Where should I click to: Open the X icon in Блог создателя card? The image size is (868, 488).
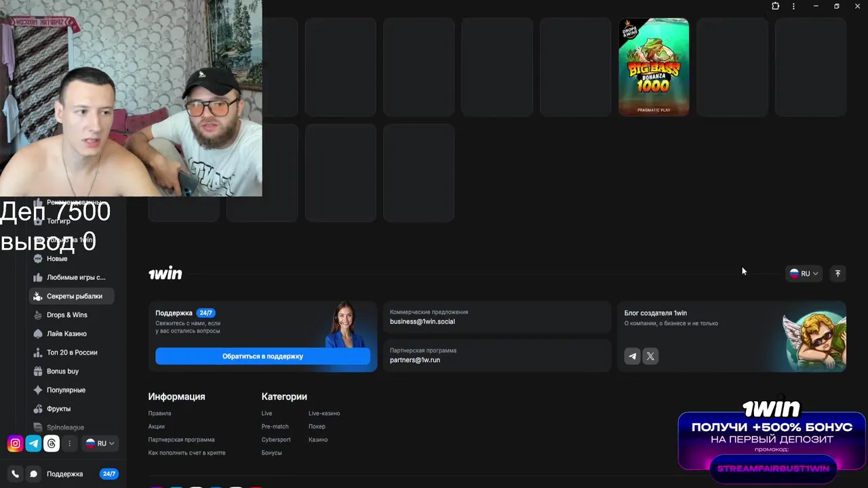[650, 356]
